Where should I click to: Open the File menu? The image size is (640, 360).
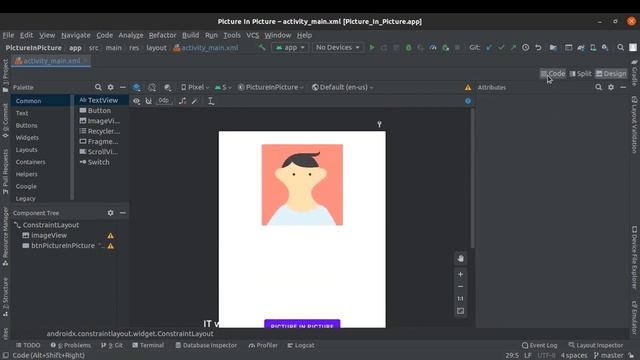[x=8, y=35]
